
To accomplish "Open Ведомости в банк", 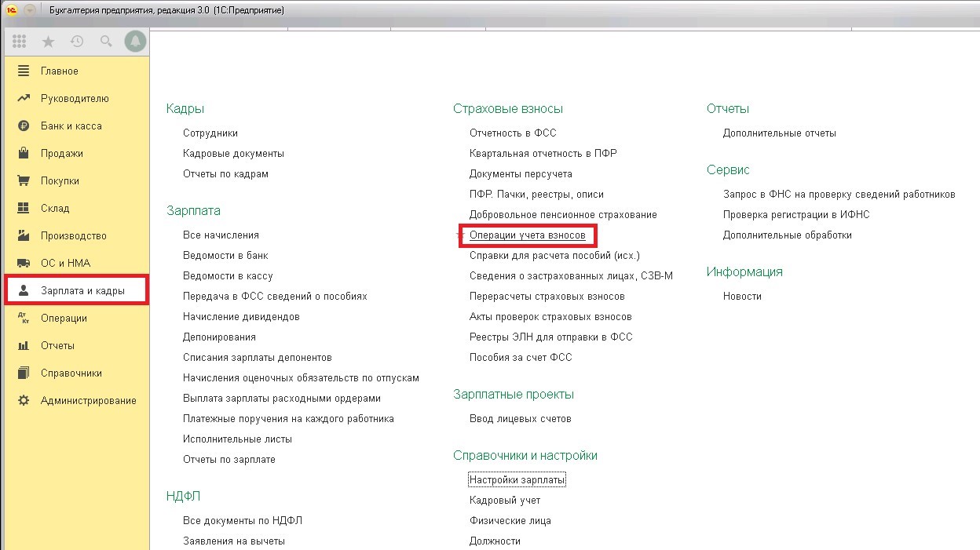I will tap(225, 256).
